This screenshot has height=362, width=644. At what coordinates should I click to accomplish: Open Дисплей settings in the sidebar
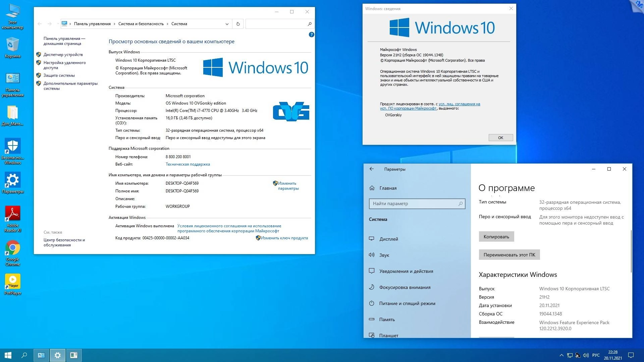click(388, 239)
